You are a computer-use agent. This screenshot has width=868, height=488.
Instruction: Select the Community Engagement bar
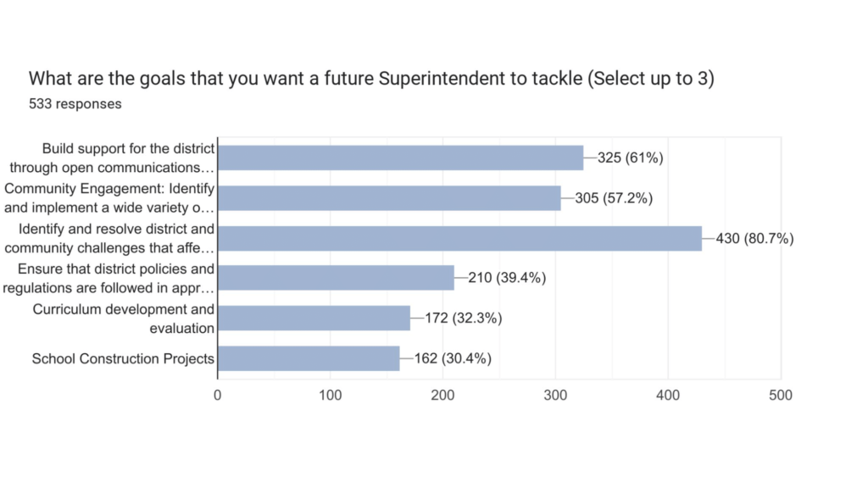click(389, 197)
